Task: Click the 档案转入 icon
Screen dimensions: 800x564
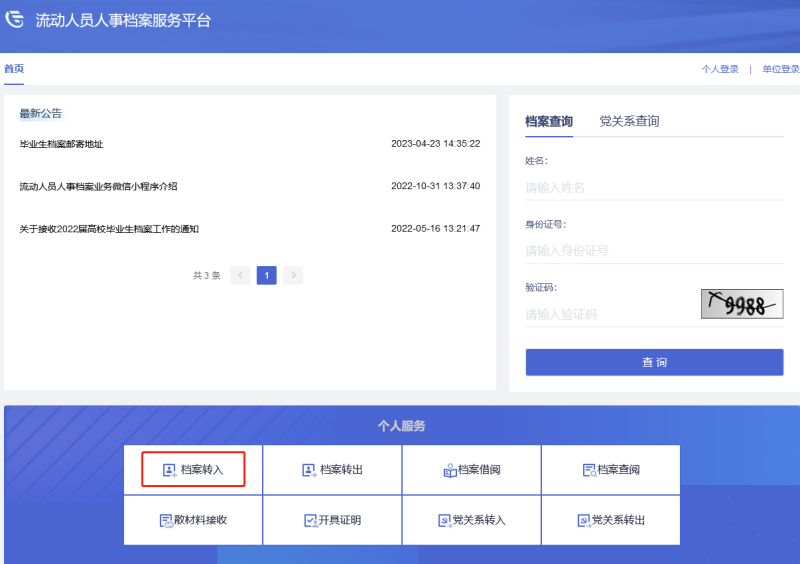Action: (x=169, y=470)
